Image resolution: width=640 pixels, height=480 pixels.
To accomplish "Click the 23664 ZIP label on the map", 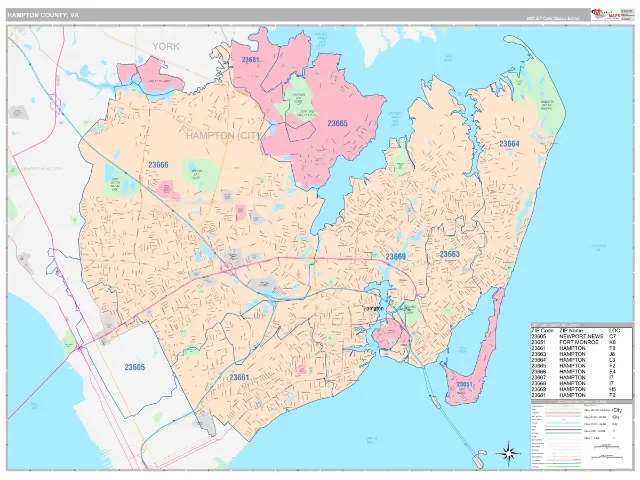I will click(x=509, y=144).
